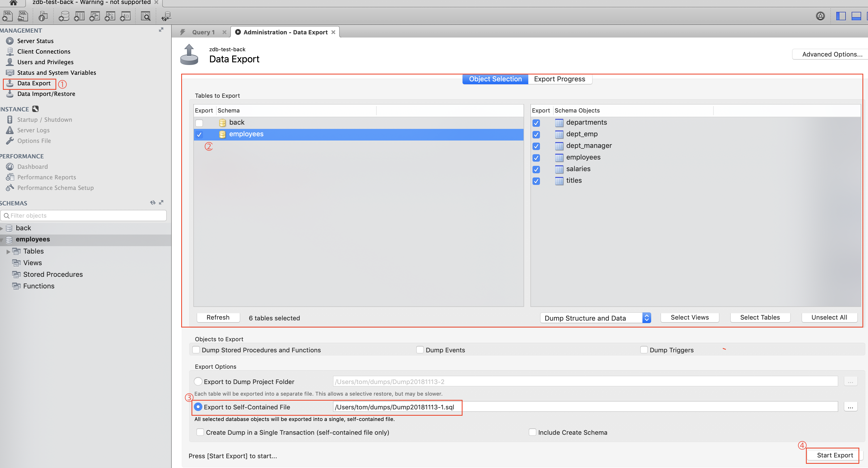The image size is (868, 468).
Task: Switch to the Export Progress tab
Action: coord(559,79)
